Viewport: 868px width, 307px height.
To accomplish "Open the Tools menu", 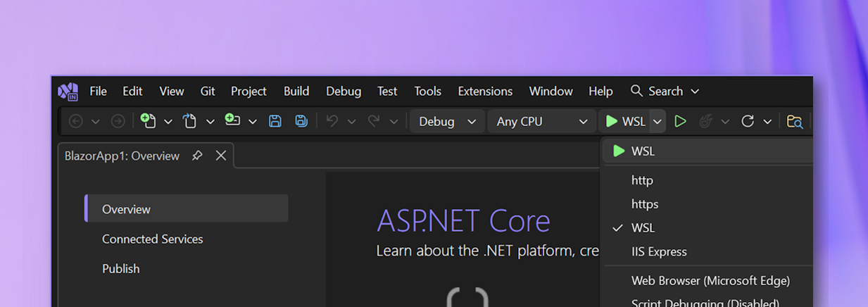I will coord(427,92).
